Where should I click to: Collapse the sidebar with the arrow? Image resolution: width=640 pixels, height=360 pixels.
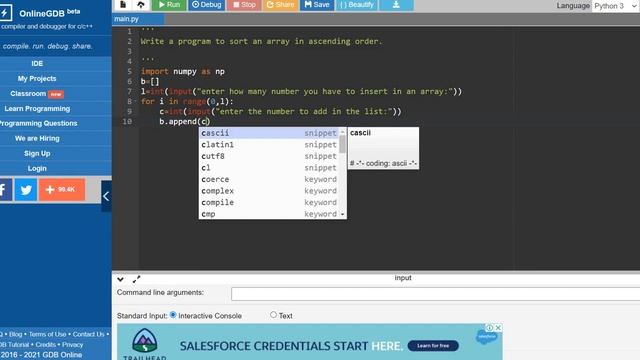coord(106,196)
